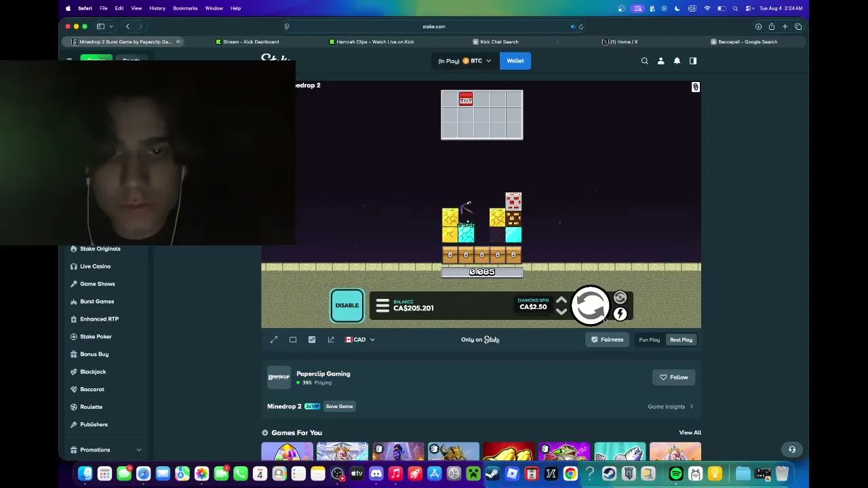Open the CAD currency dropdown
868x488 pixels.
point(359,340)
